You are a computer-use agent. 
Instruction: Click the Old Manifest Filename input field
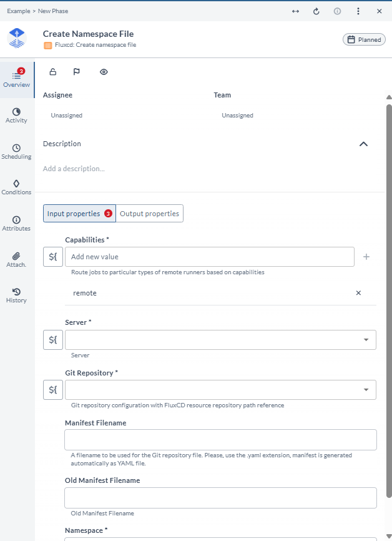[x=220, y=498]
